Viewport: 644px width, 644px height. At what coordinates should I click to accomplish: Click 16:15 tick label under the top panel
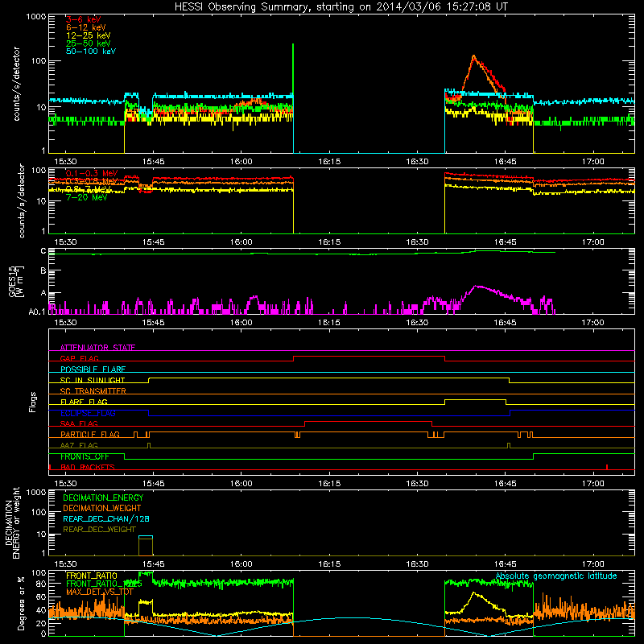click(329, 162)
